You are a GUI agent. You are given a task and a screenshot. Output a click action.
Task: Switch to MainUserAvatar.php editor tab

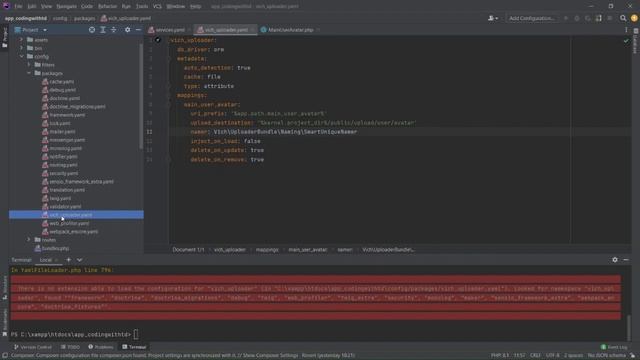[x=290, y=30]
